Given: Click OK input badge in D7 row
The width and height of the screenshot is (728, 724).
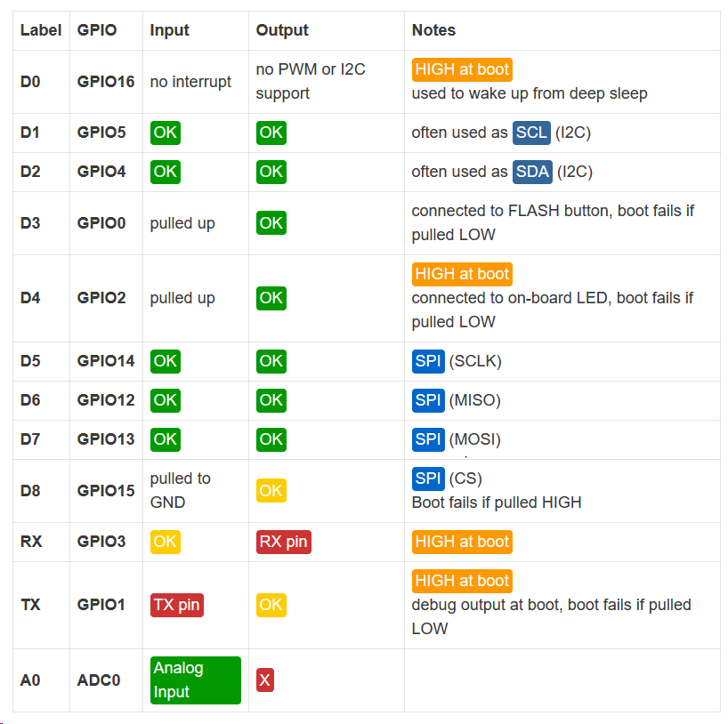Looking at the screenshot, I should (x=166, y=439).
